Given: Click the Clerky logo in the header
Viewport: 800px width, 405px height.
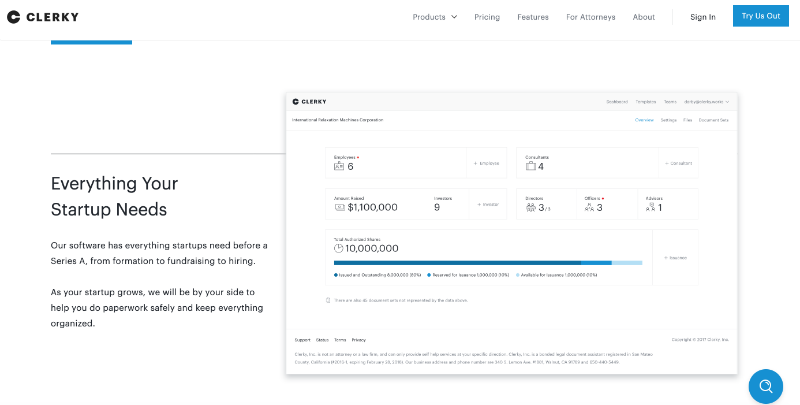Looking at the screenshot, I should click(43, 17).
